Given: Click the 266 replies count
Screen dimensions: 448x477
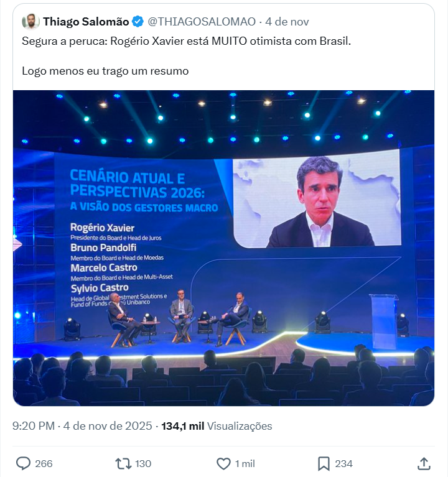Looking at the screenshot, I should (44, 463).
